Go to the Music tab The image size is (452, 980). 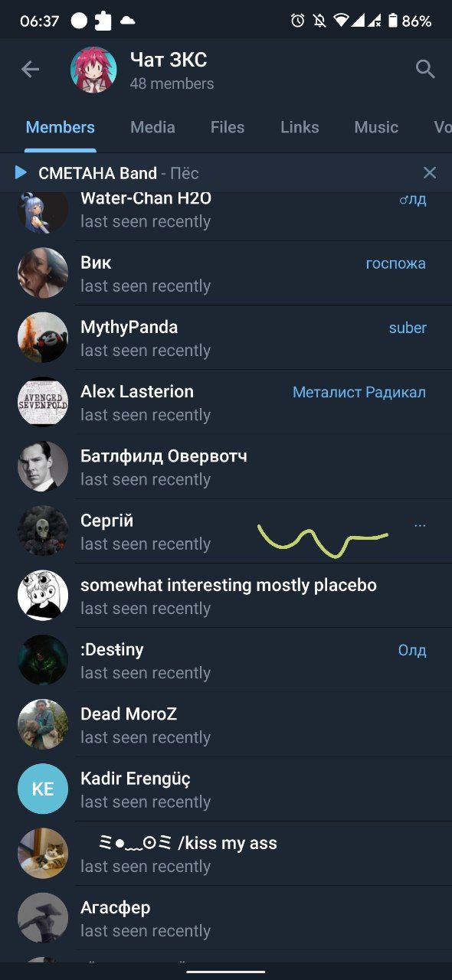pyautogui.click(x=376, y=127)
